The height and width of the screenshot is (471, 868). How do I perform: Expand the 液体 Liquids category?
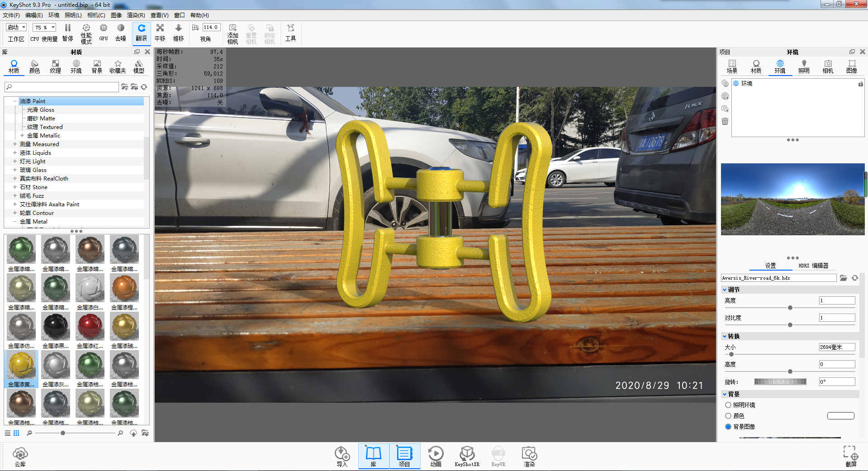[15, 152]
